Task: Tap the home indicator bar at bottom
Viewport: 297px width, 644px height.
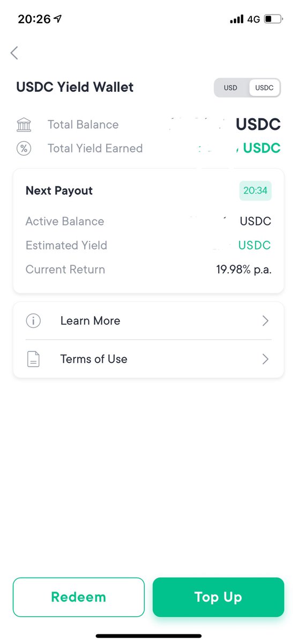Action: click(148, 636)
